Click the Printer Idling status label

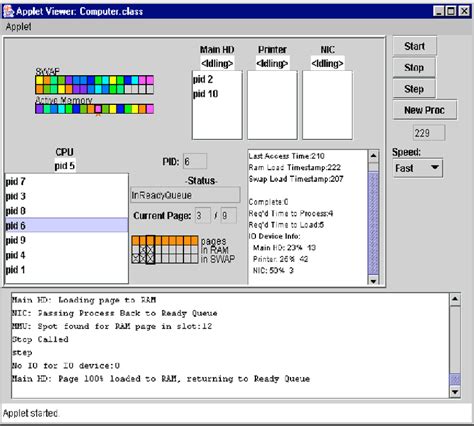point(272,63)
